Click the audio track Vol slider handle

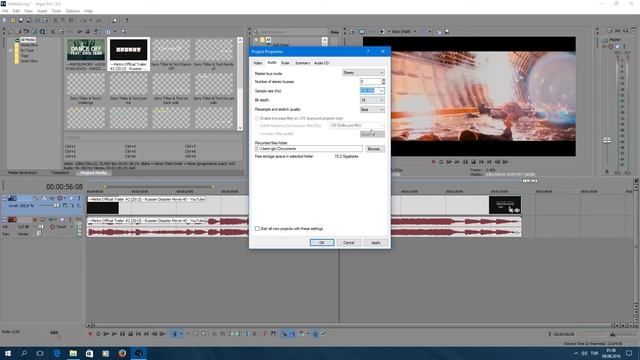tap(41, 227)
